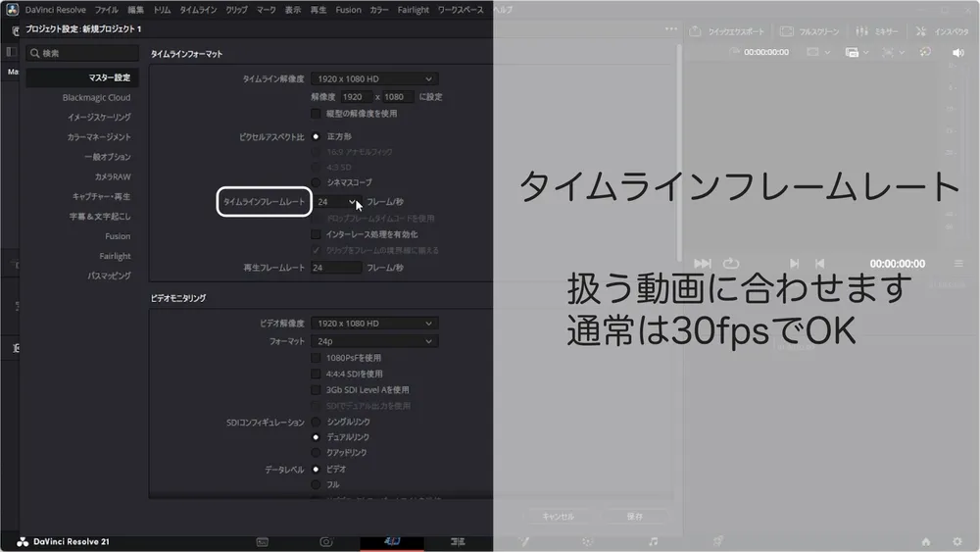The height and width of the screenshot is (552, 980).
Task: Open the Mixer (ミキサー) panel icon
Action: click(x=861, y=31)
